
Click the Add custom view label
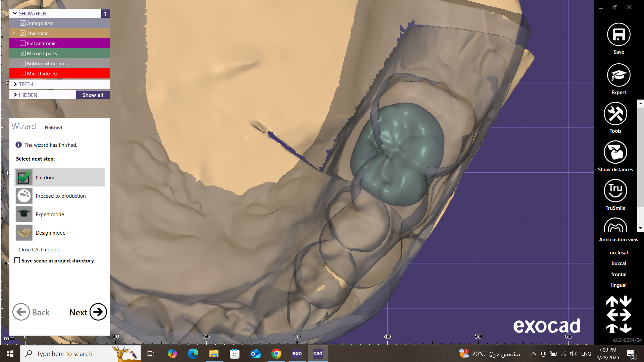(x=619, y=240)
